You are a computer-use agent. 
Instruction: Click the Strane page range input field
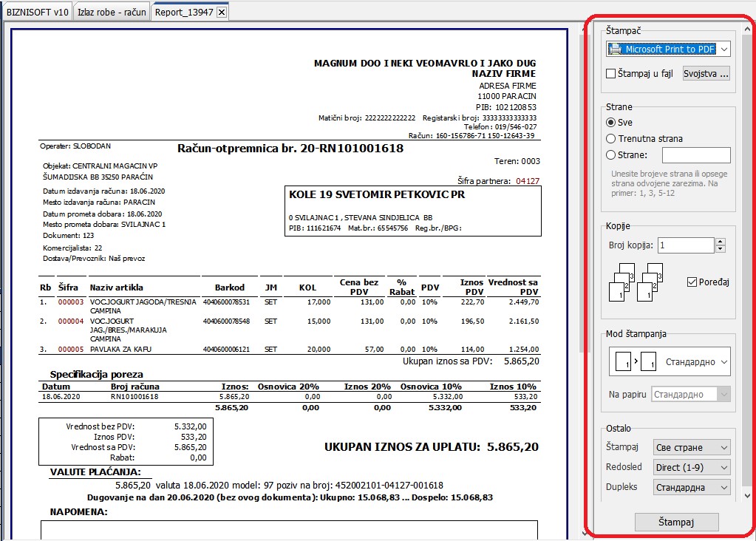pyautogui.click(x=696, y=154)
